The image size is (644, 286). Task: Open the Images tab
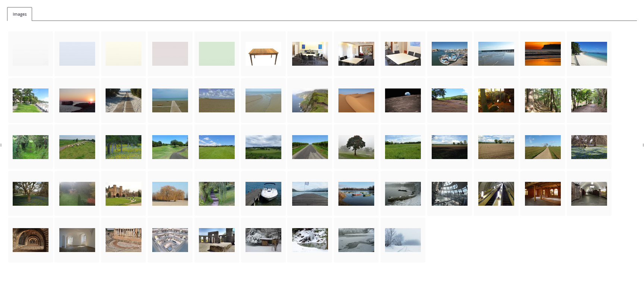[x=19, y=14]
